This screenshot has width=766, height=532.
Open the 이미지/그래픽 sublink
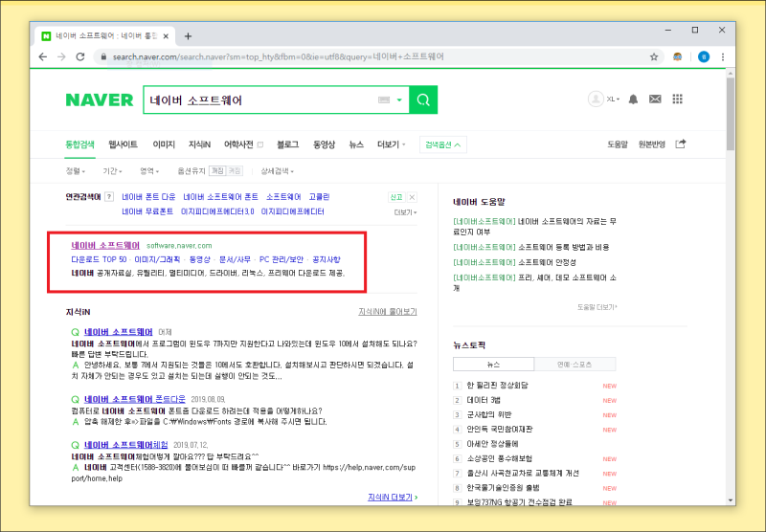point(157,259)
